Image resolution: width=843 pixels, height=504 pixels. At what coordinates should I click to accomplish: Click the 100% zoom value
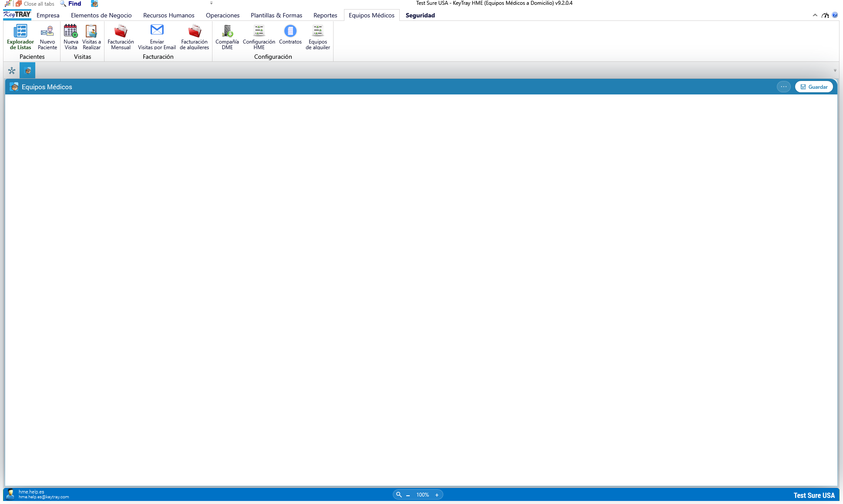click(422, 495)
